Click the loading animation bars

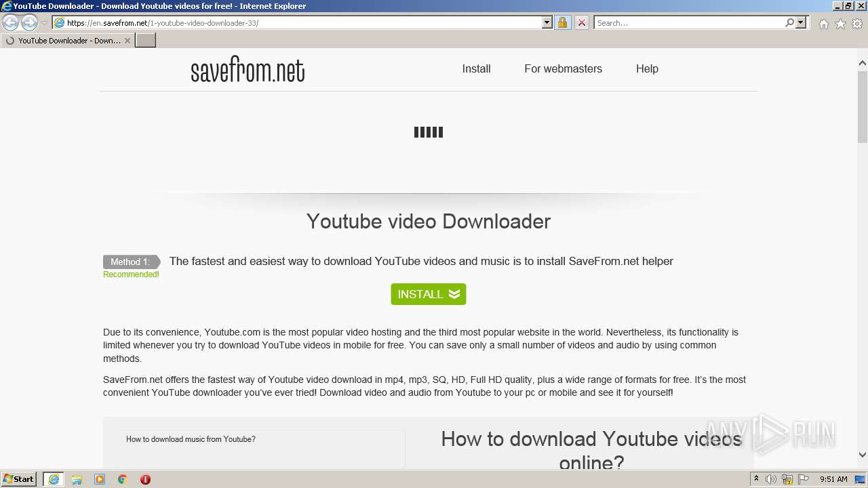coord(429,132)
